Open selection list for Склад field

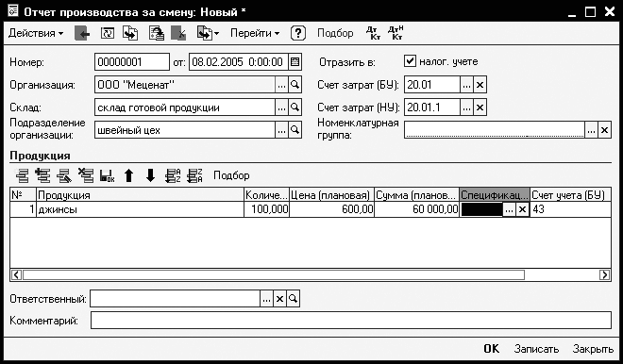pyautogui.click(x=281, y=108)
